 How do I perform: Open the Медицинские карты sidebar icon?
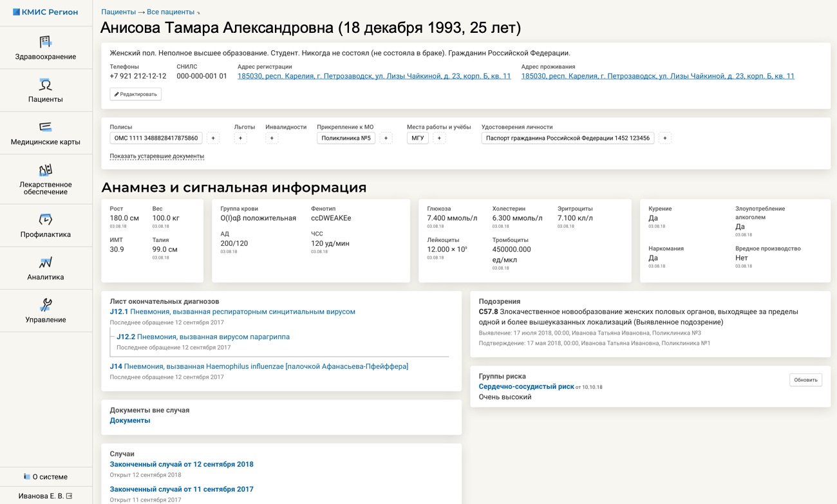pos(46,127)
